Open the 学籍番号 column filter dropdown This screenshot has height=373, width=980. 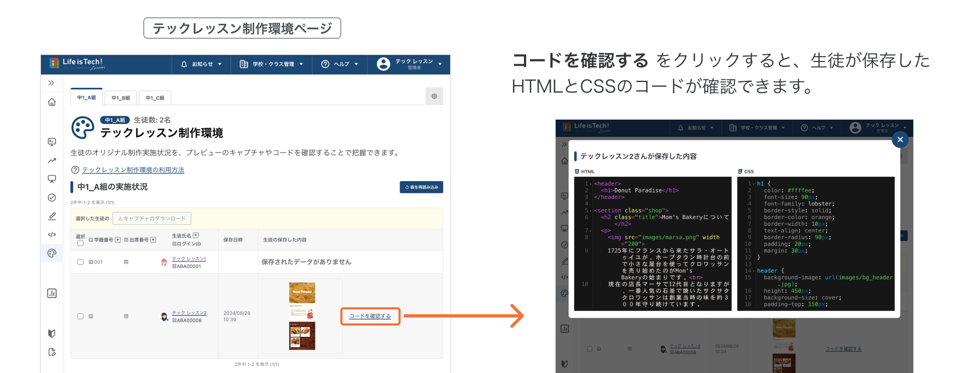pyautogui.click(x=118, y=240)
